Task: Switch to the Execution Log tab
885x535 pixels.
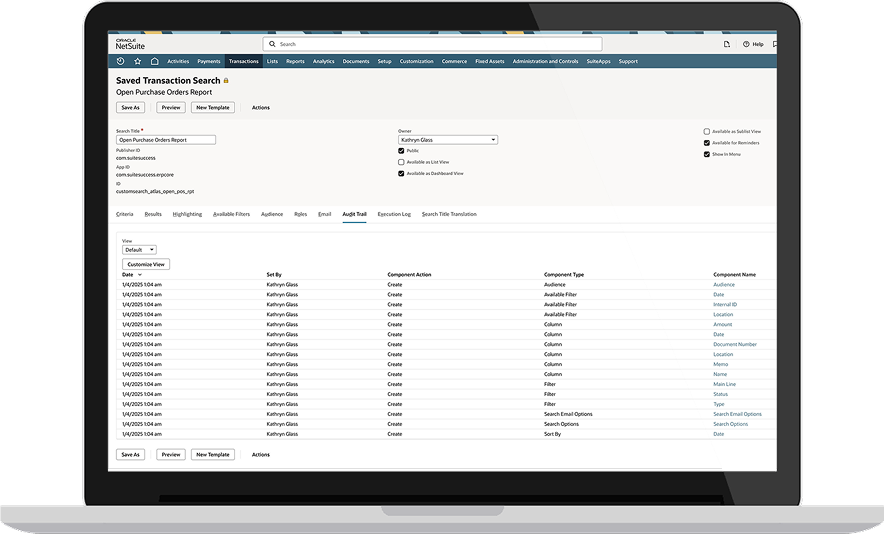Action: pyautogui.click(x=394, y=214)
